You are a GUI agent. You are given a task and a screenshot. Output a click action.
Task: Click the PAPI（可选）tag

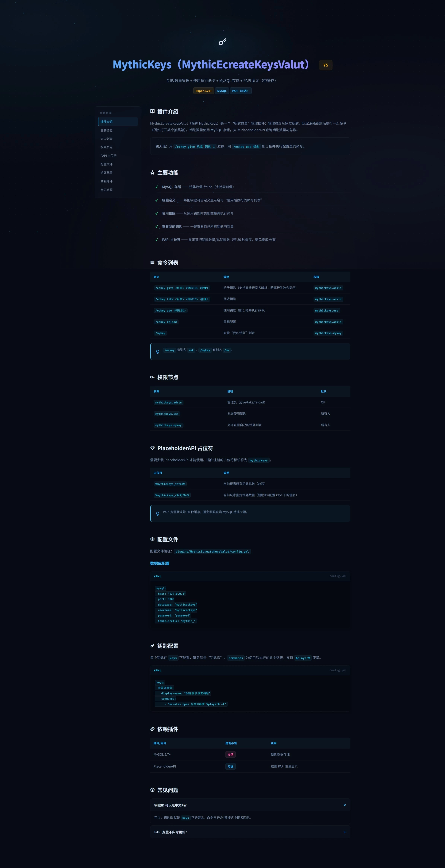240,91
